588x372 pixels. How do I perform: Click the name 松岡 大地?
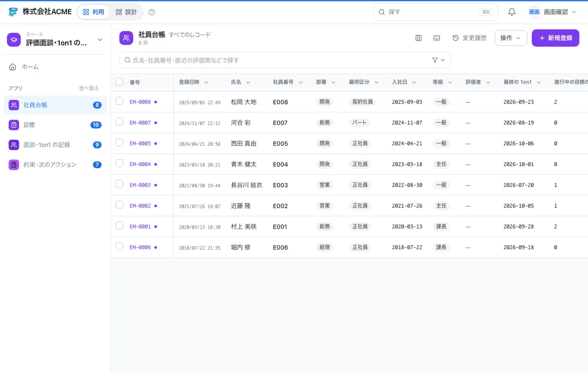point(243,102)
